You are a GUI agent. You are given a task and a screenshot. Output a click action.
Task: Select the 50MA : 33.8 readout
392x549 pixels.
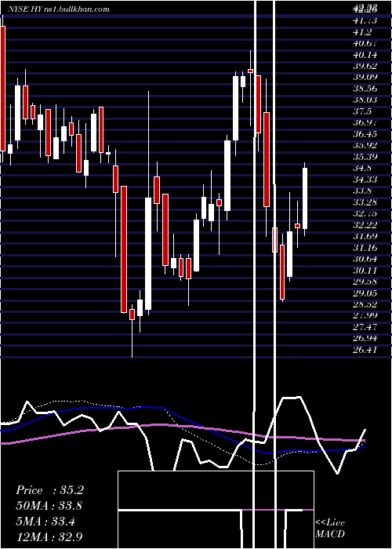point(49,505)
